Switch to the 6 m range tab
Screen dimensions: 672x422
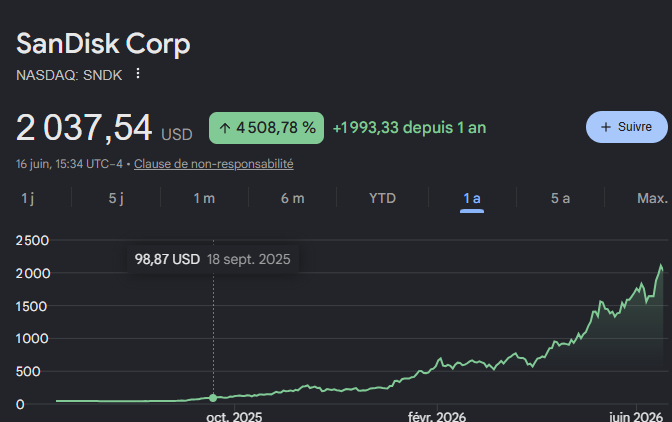(x=293, y=198)
